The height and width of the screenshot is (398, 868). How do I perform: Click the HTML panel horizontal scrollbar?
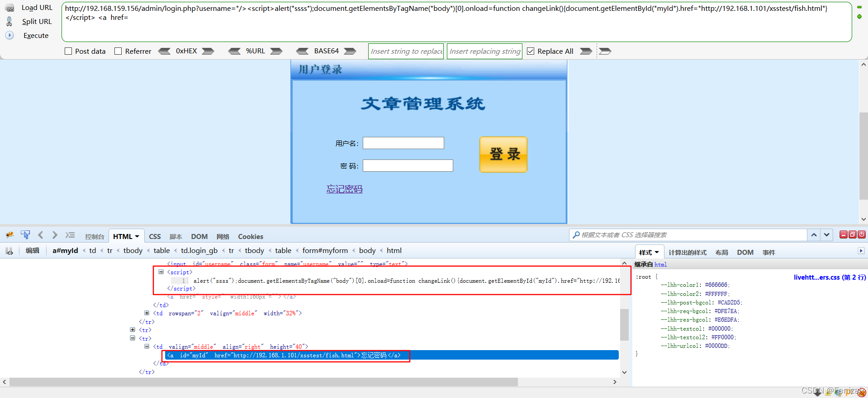tap(264, 382)
